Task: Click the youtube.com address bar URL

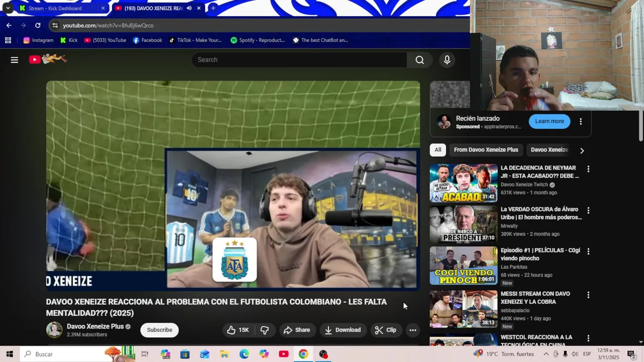Action: pyautogui.click(x=108, y=25)
